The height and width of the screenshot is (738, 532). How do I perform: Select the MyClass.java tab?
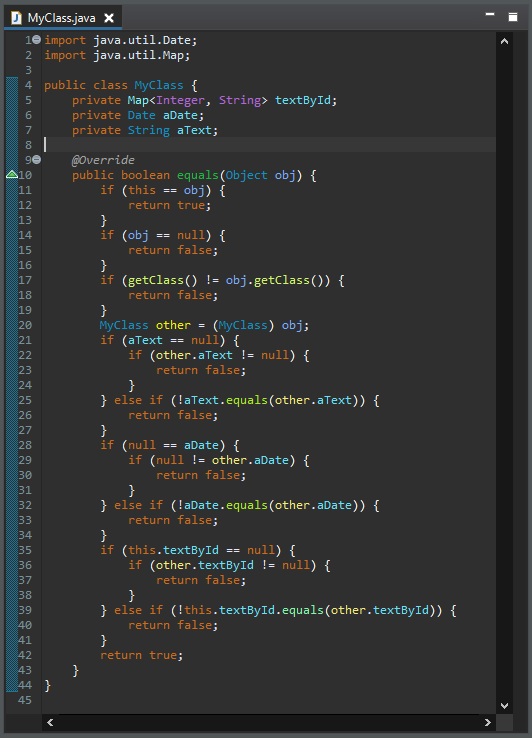point(63,18)
